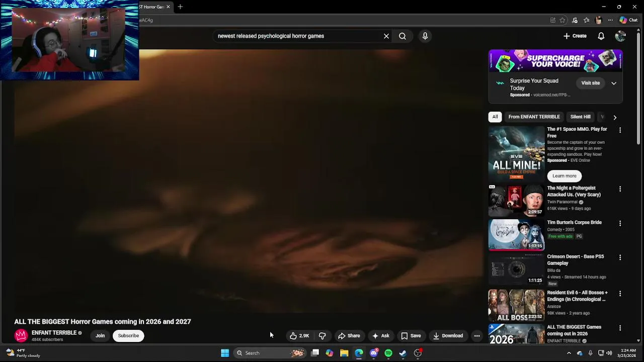Screen dimensions: 644x362
Task: Open weather widget Partly cloudy
Action: (23, 353)
